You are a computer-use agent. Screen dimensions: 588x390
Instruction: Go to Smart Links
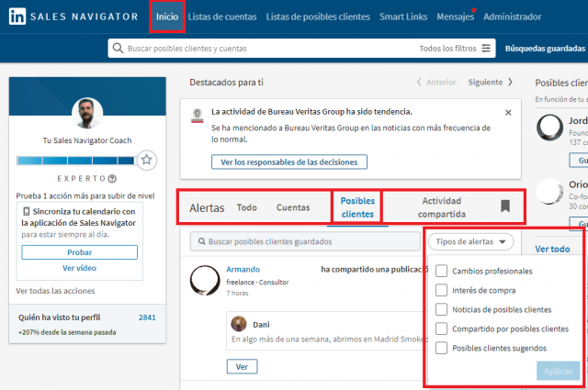click(x=403, y=17)
